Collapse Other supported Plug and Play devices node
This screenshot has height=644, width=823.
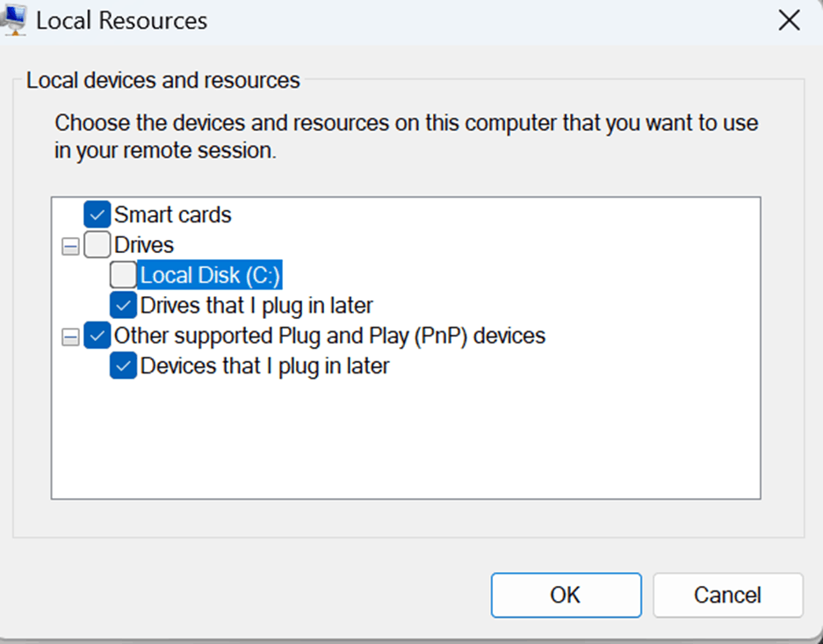[x=70, y=337]
